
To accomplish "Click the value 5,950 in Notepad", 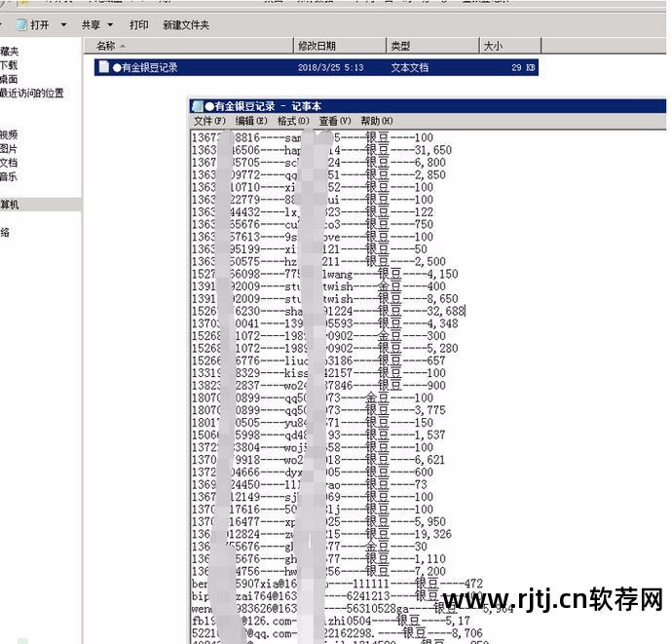I will [429, 521].
